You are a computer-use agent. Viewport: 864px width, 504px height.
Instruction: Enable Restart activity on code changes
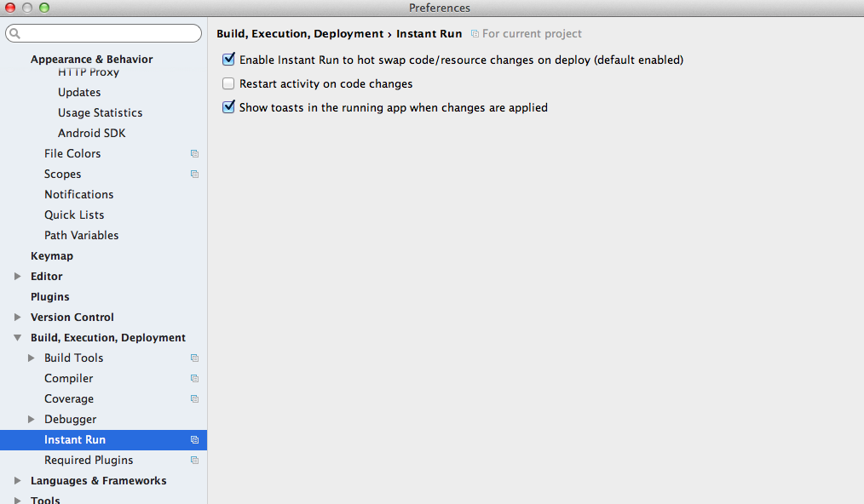[x=228, y=84]
